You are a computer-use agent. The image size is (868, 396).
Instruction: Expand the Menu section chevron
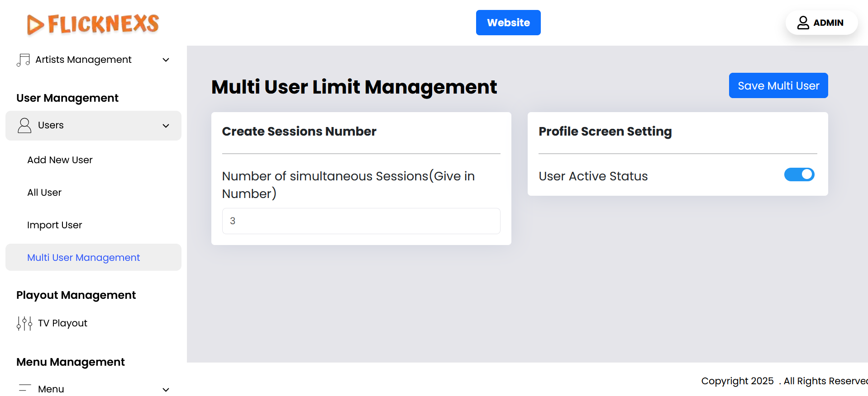point(166,389)
